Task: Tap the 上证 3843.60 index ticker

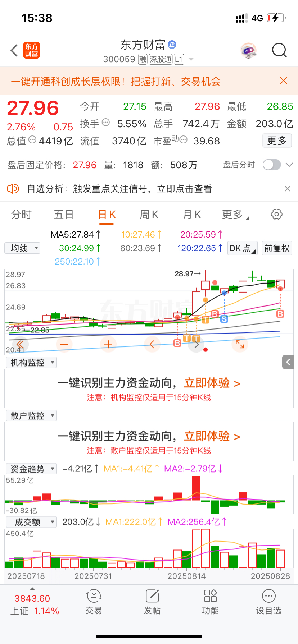Action: click(34, 604)
